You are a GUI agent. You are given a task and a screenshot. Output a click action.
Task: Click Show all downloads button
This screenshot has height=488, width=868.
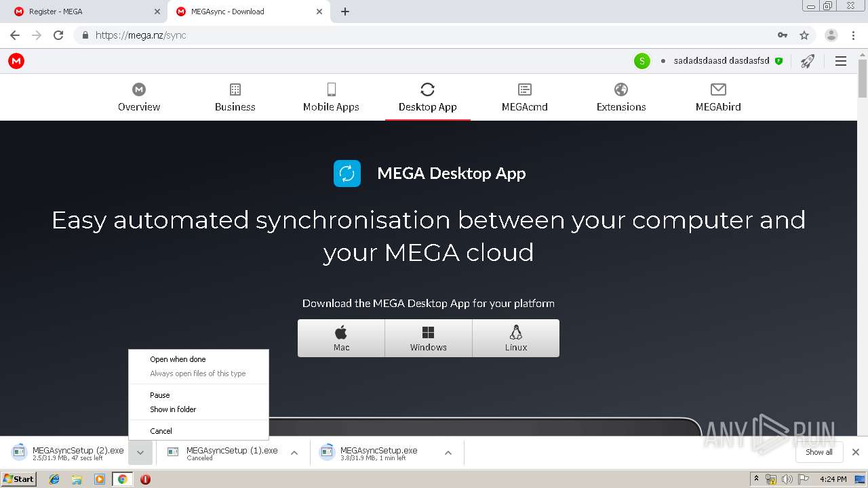pos(819,452)
